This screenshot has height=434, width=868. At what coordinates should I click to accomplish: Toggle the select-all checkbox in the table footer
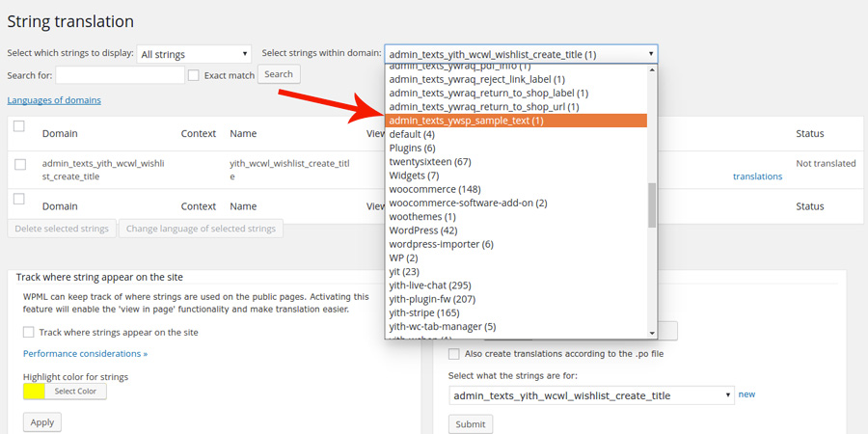coord(19,199)
